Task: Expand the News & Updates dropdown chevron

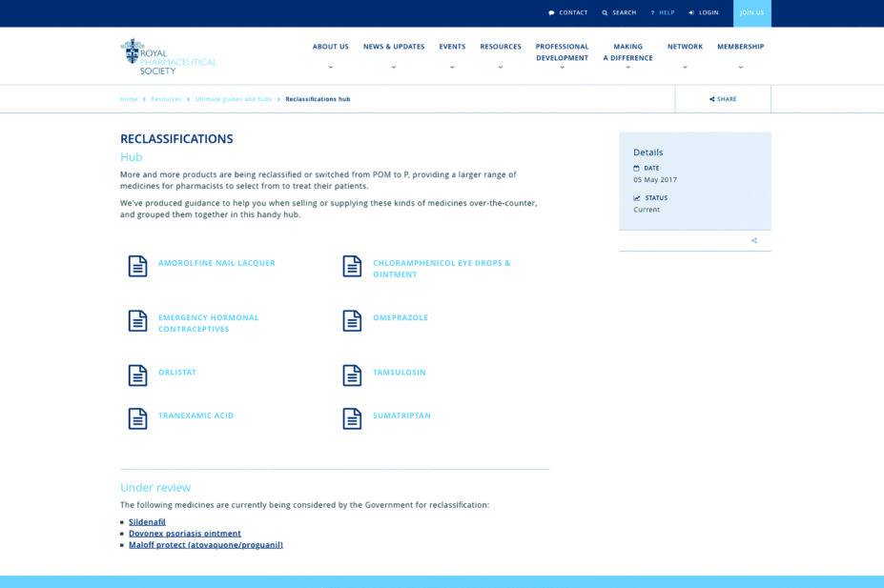Action: click(x=393, y=67)
